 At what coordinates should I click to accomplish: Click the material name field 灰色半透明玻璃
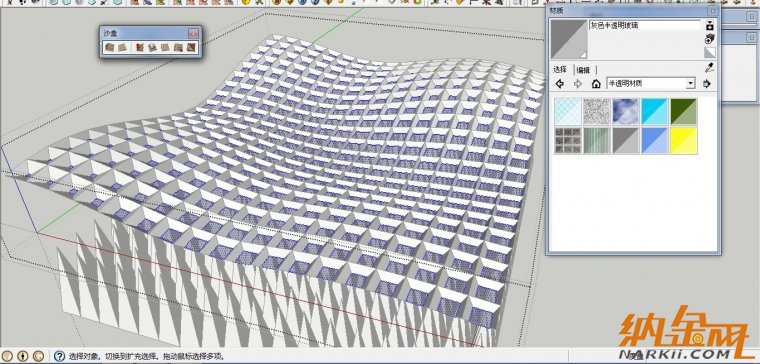(645, 26)
